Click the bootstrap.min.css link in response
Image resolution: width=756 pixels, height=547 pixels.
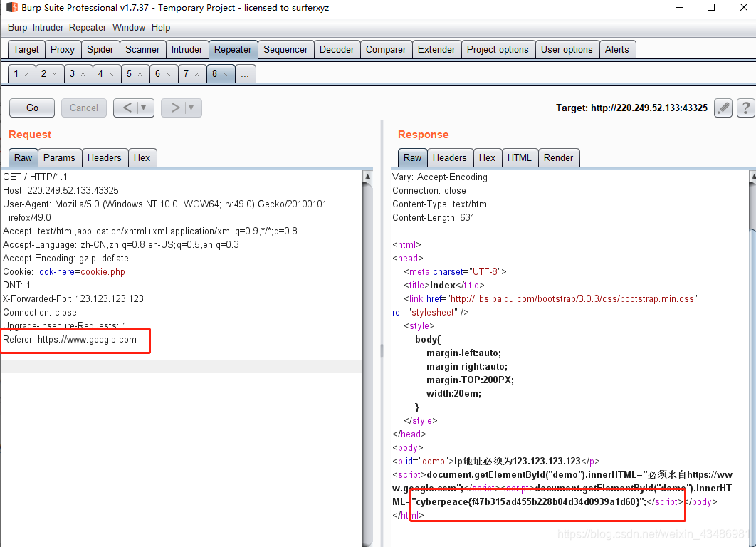coord(572,298)
